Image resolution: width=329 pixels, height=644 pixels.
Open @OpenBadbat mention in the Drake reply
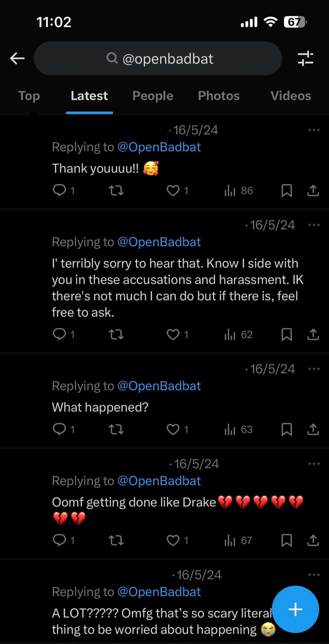[159, 481]
